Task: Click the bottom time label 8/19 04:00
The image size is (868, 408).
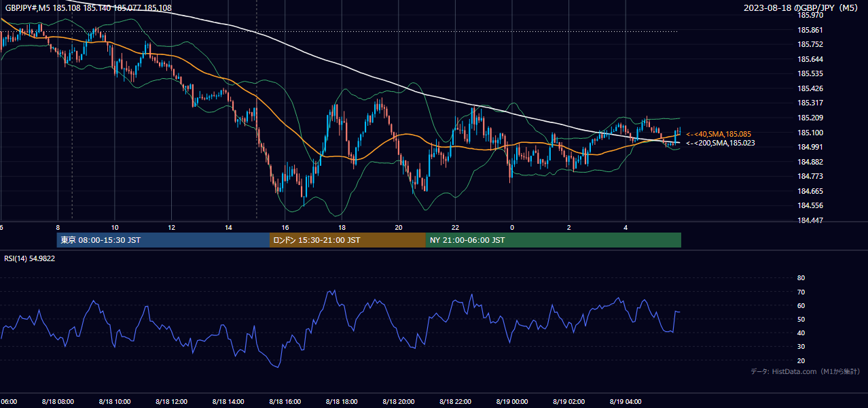Action: pyautogui.click(x=626, y=402)
